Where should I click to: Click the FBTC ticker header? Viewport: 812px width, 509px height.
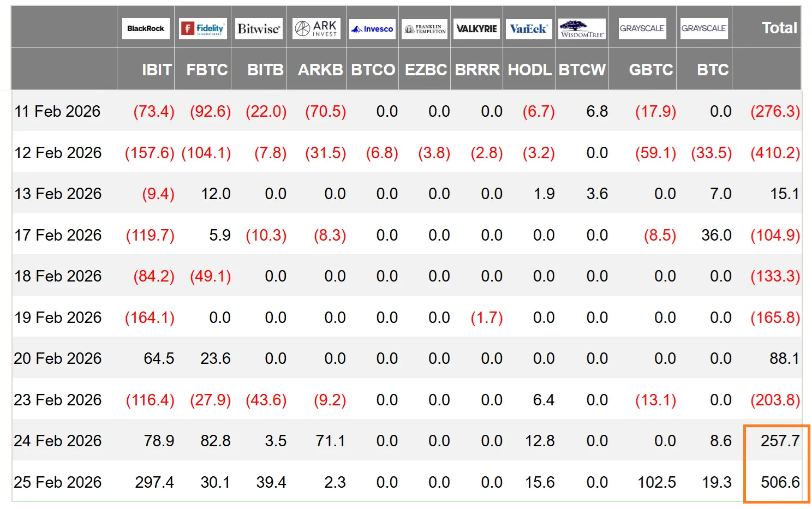click(207, 70)
